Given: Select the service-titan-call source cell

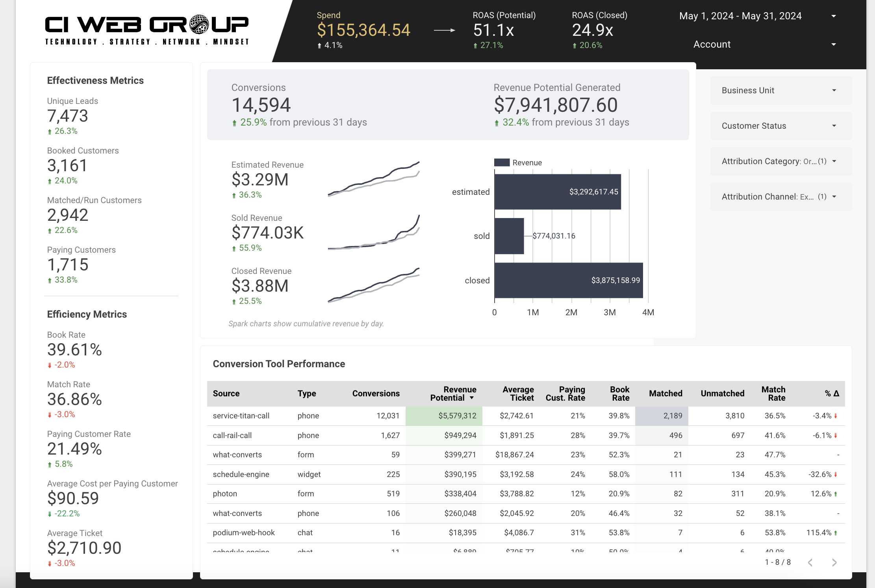Looking at the screenshot, I should pyautogui.click(x=241, y=416).
